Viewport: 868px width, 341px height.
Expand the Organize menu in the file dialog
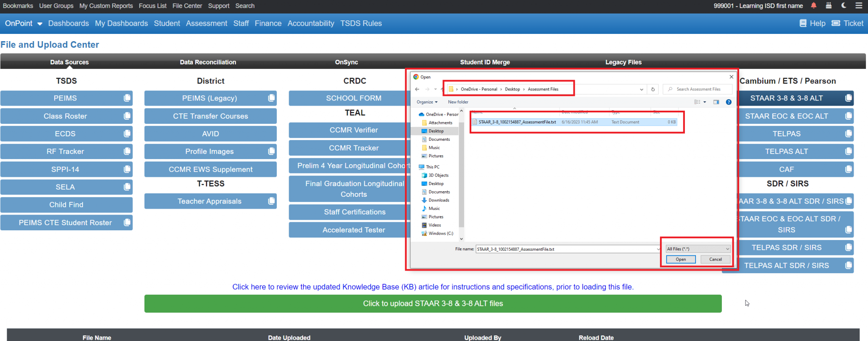(x=427, y=102)
